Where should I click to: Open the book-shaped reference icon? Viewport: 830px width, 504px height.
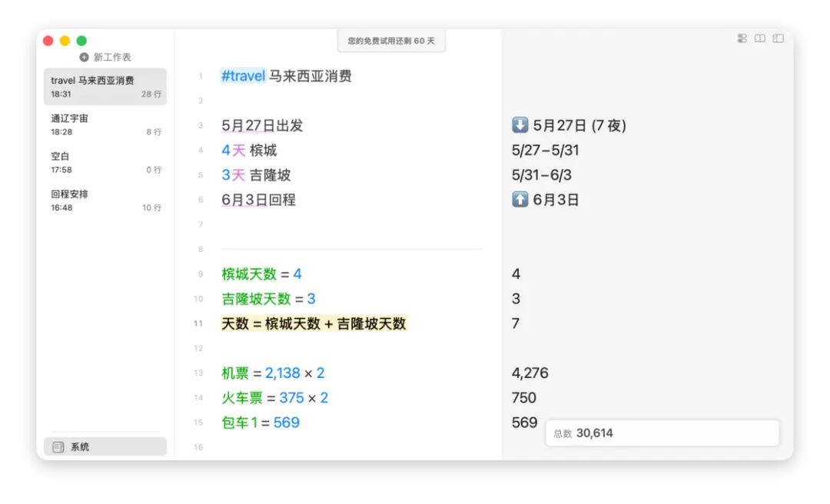[x=760, y=38]
